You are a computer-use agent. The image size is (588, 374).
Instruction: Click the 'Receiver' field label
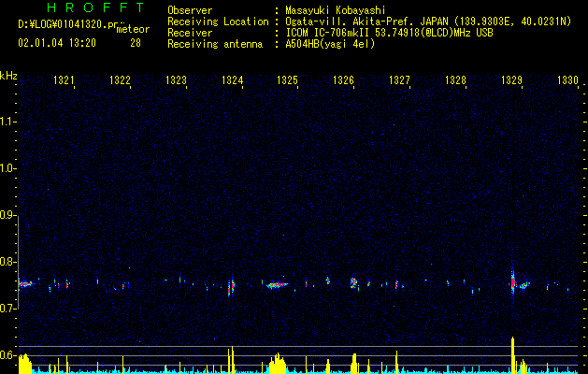190,33
